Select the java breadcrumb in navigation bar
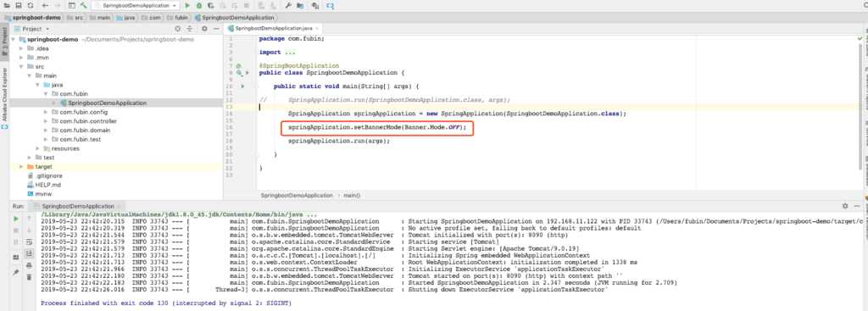The width and height of the screenshot is (868, 311). 125,18
